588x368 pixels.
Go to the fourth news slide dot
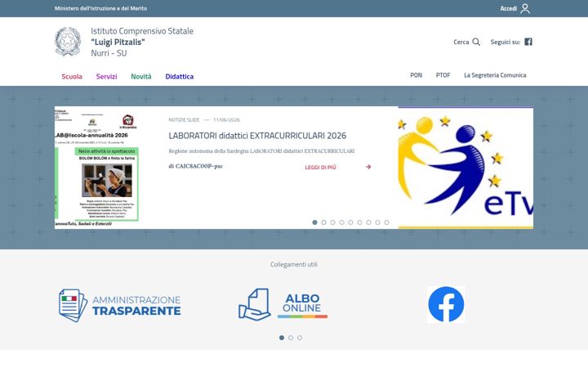coord(341,222)
